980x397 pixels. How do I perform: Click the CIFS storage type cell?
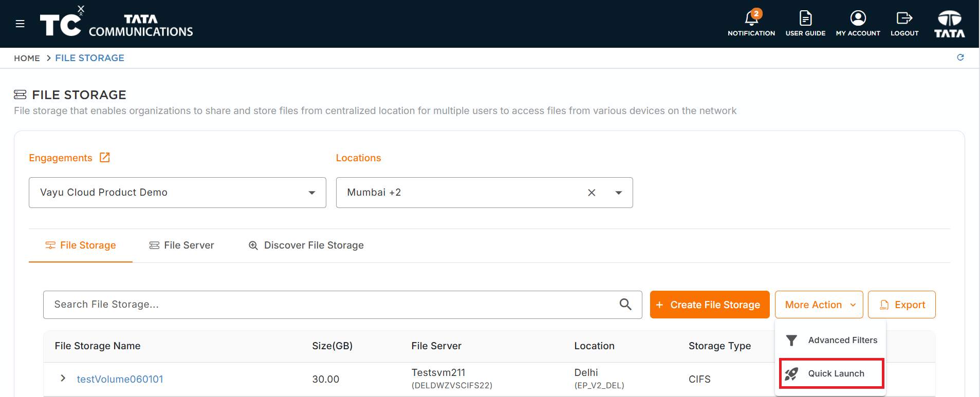pos(699,379)
